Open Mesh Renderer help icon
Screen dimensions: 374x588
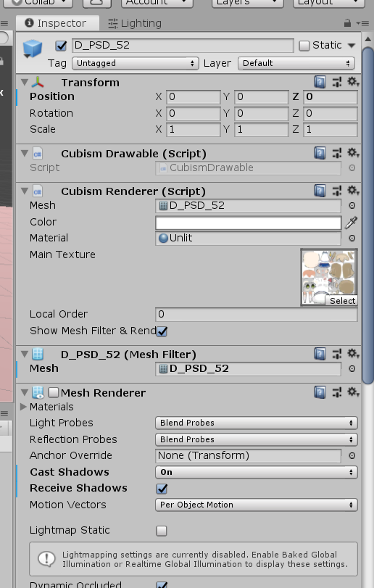tap(320, 392)
